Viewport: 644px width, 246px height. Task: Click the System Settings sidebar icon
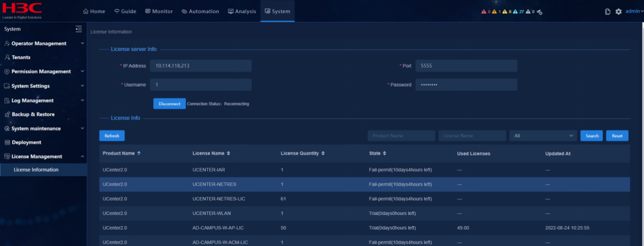click(x=7, y=86)
